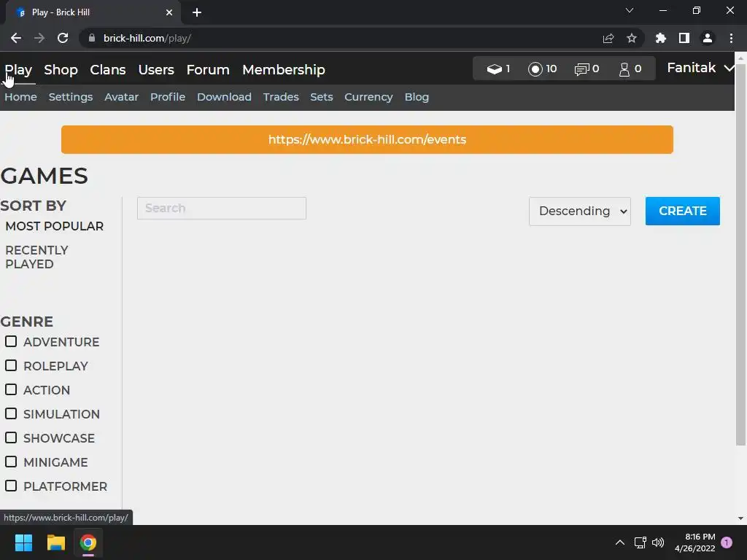This screenshot has width=747, height=560.
Task: Close the Play - Brick Hill tab
Action: click(169, 12)
